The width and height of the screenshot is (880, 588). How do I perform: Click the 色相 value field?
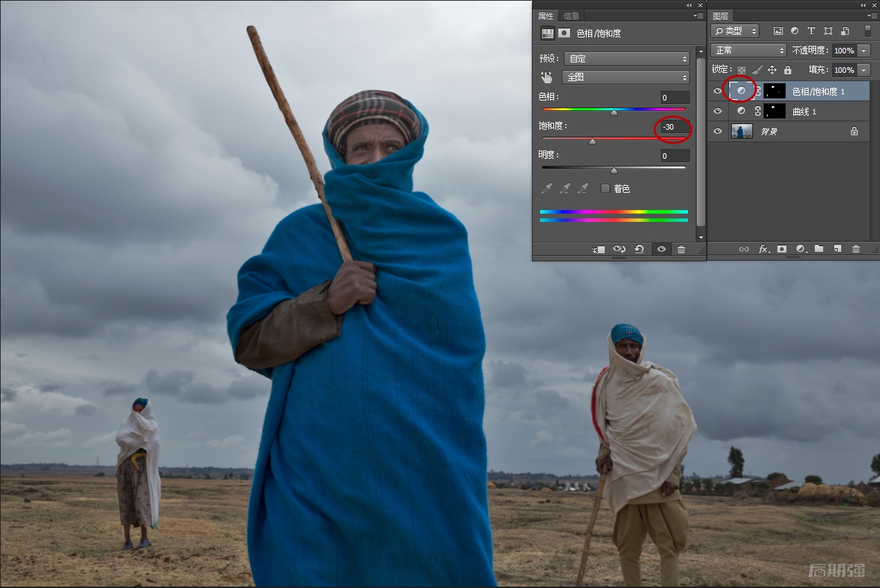click(x=675, y=98)
